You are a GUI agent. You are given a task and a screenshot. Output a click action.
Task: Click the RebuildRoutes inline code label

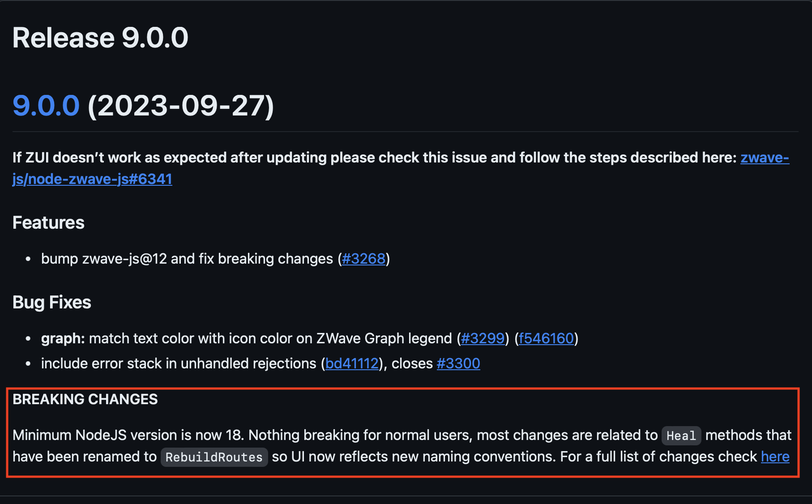tap(214, 457)
